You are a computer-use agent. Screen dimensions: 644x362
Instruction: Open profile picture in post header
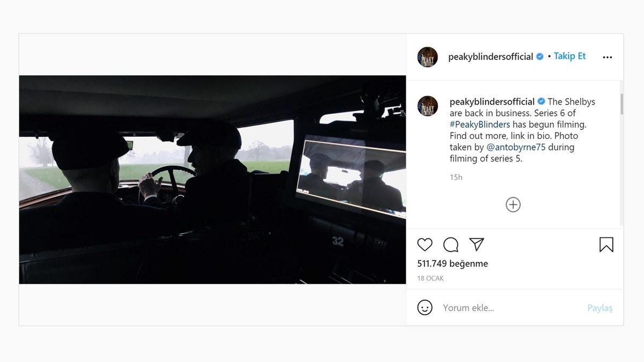point(428,57)
